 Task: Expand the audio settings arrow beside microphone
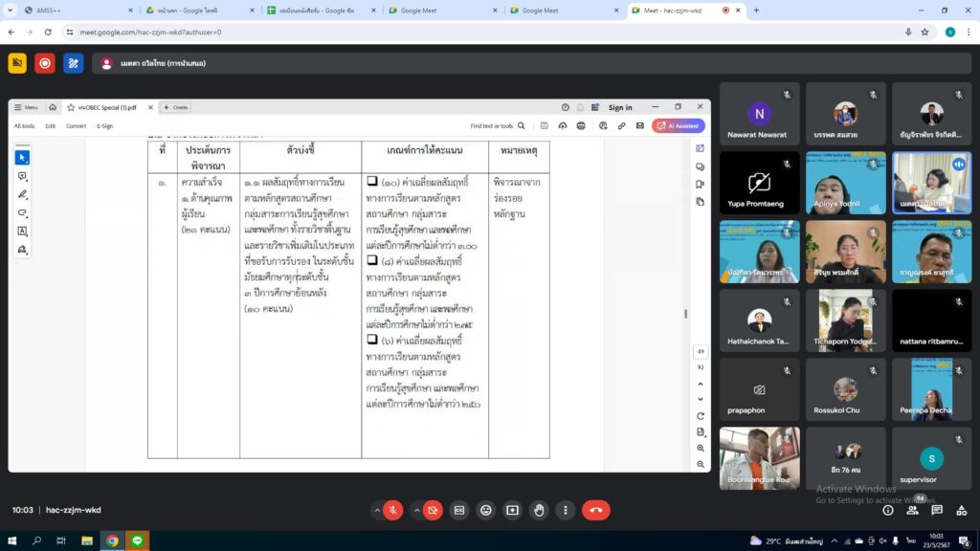[x=374, y=511]
